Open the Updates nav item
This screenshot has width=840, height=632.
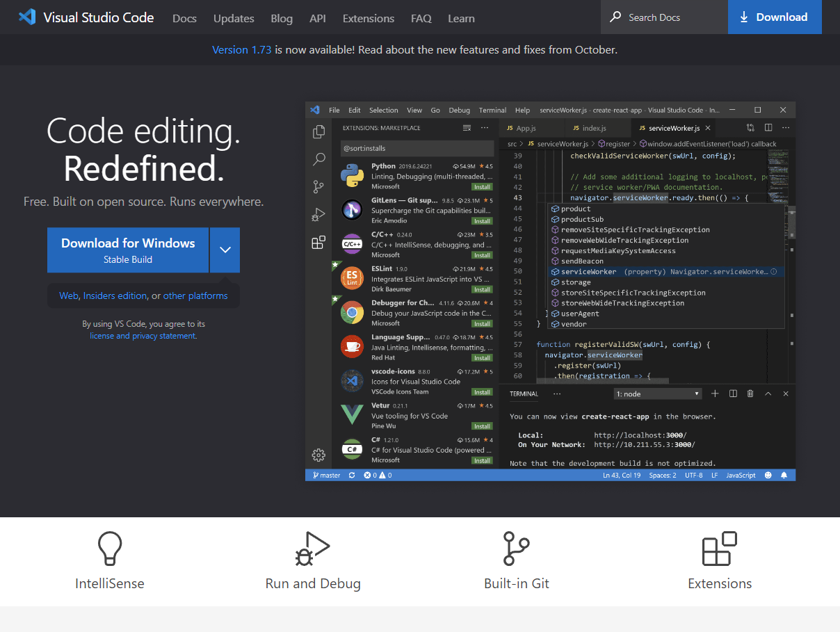tap(234, 18)
